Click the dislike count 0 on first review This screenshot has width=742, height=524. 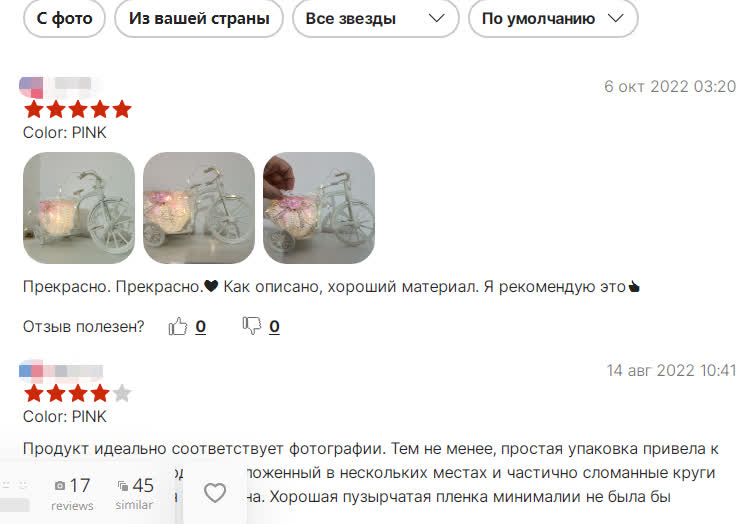pyautogui.click(x=274, y=326)
